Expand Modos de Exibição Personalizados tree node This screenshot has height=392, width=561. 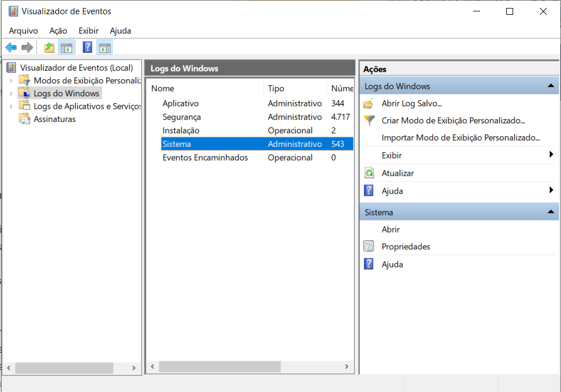[x=10, y=81]
